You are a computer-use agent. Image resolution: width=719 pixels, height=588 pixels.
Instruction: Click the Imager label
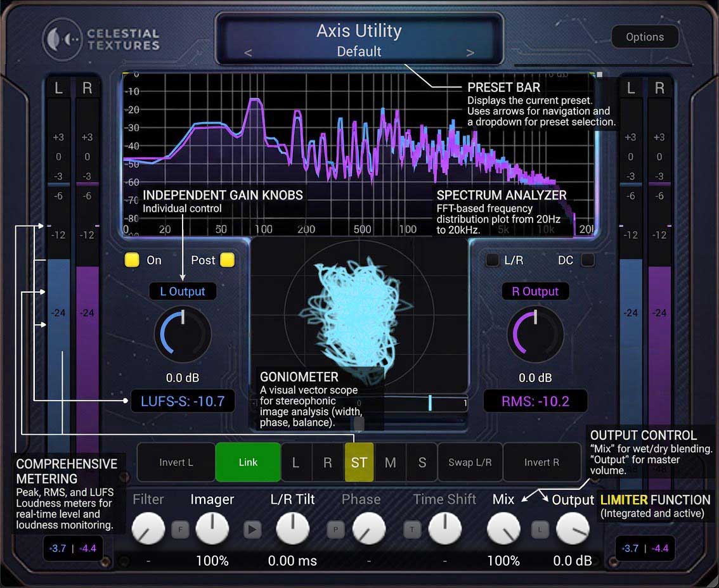coord(212,499)
